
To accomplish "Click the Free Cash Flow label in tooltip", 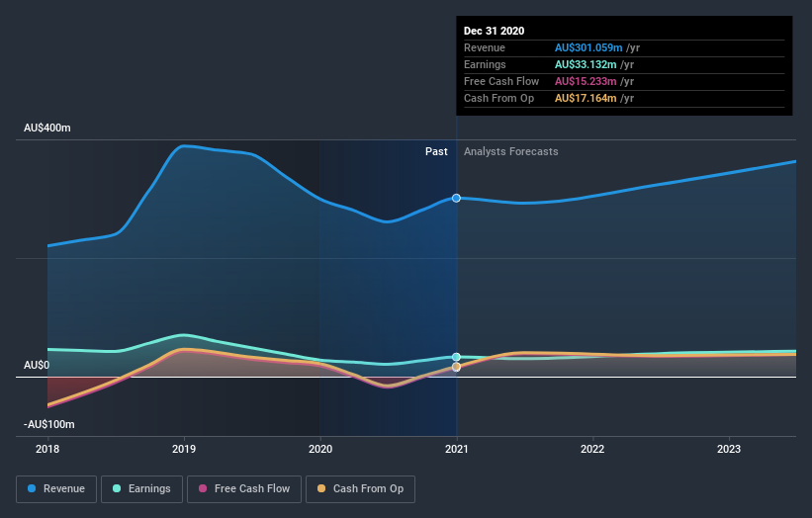I will [501, 81].
